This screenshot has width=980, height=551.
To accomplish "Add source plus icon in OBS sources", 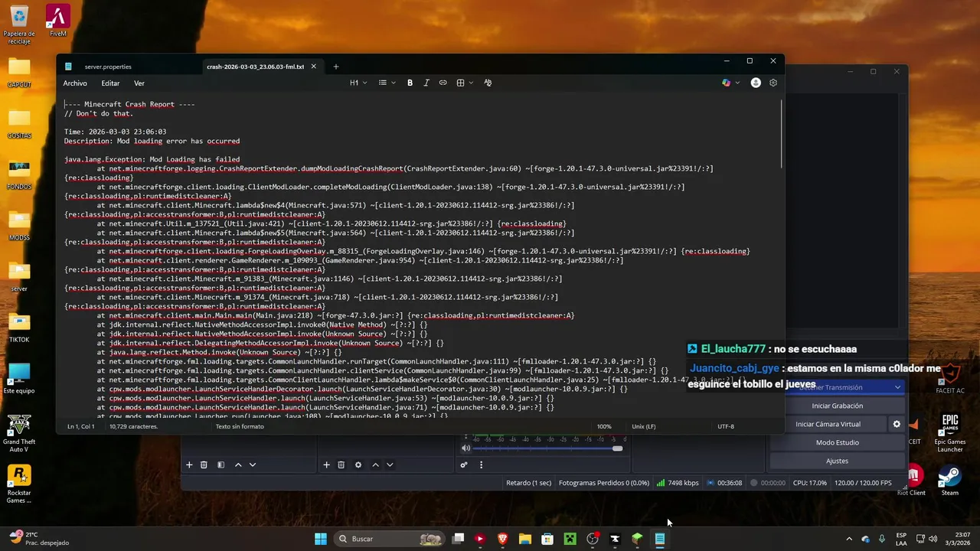I will coord(326,465).
